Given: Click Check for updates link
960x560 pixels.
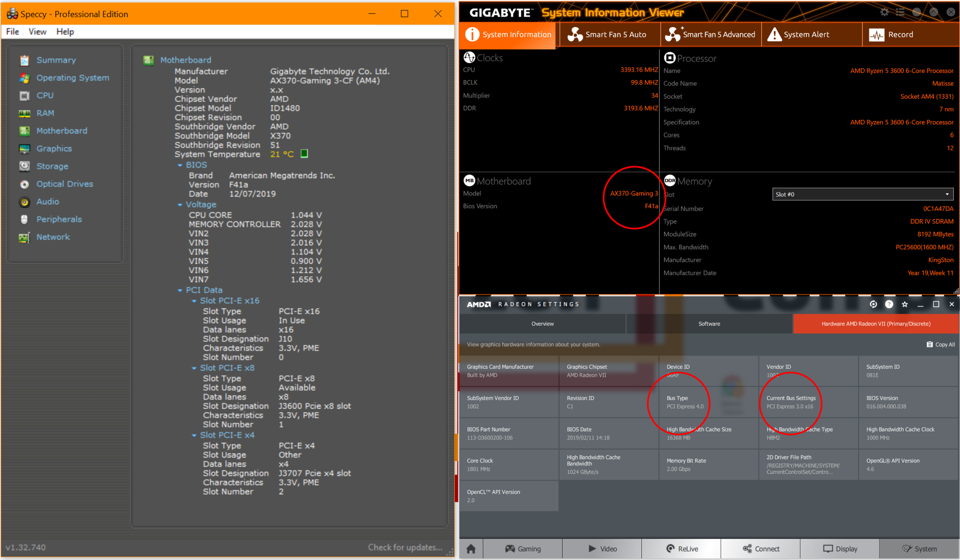Looking at the screenshot, I should pyautogui.click(x=405, y=548).
